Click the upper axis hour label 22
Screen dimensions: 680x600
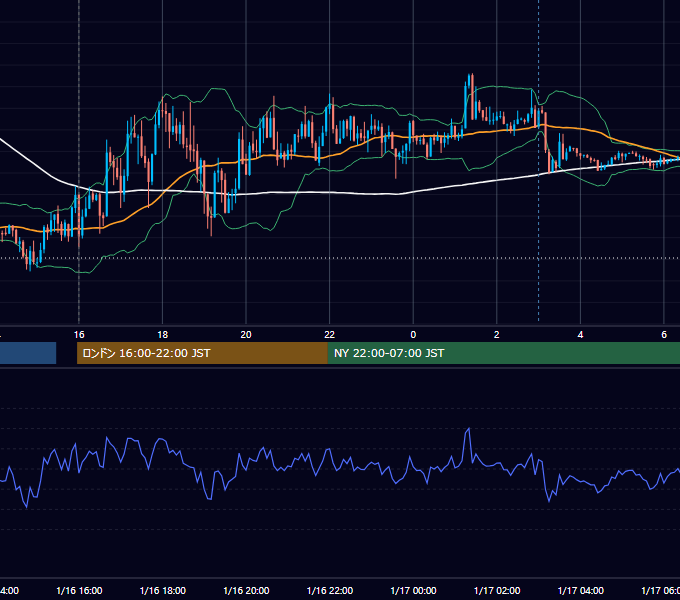click(x=330, y=335)
